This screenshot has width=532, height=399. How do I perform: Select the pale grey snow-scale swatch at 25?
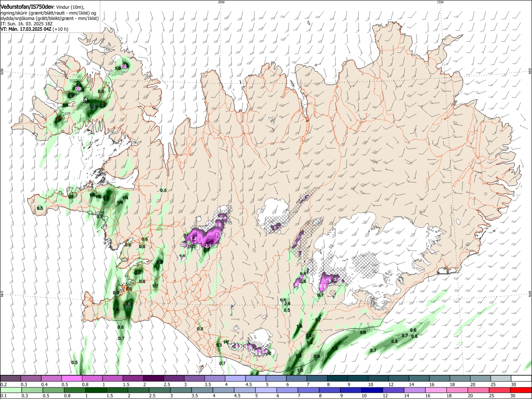(501, 379)
